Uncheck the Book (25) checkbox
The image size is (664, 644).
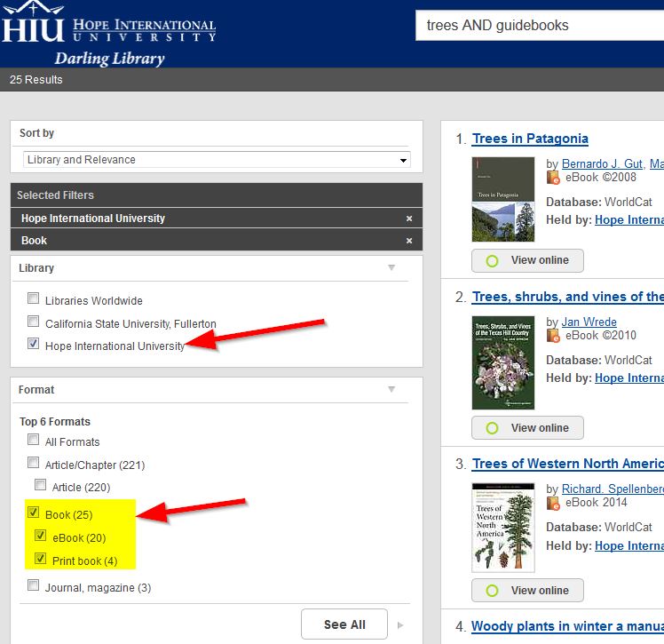point(33,513)
